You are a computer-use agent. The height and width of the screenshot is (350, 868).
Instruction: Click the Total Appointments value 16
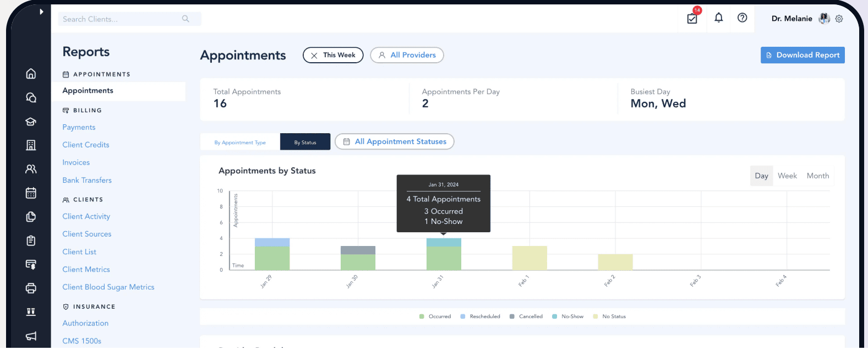point(220,103)
